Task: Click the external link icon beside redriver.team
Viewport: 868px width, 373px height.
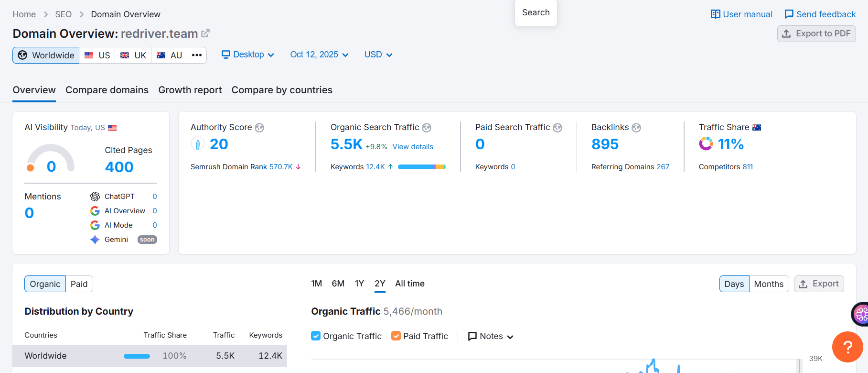Action: (x=205, y=33)
